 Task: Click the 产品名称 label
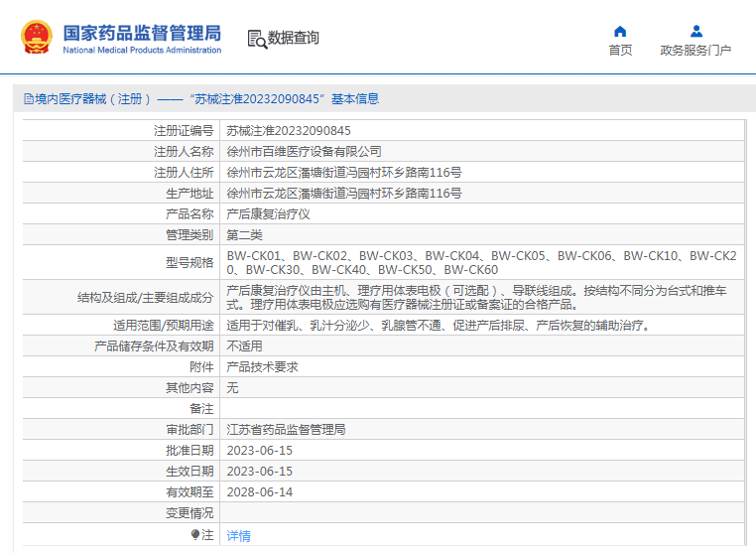(189, 213)
